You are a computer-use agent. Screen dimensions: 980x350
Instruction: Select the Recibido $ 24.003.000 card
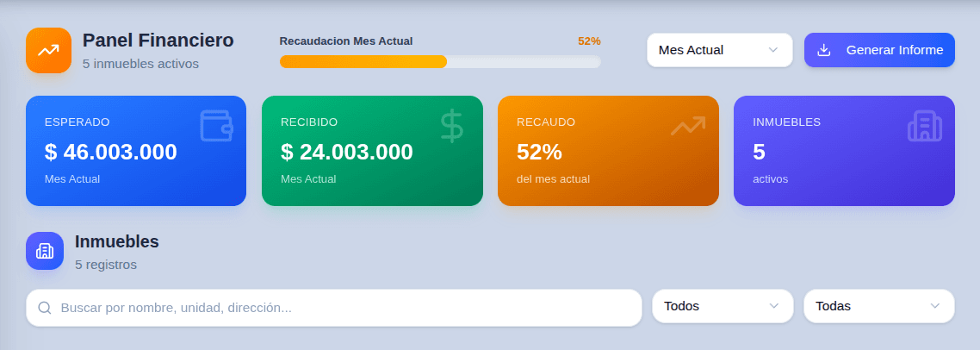pyautogui.click(x=372, y=152)
